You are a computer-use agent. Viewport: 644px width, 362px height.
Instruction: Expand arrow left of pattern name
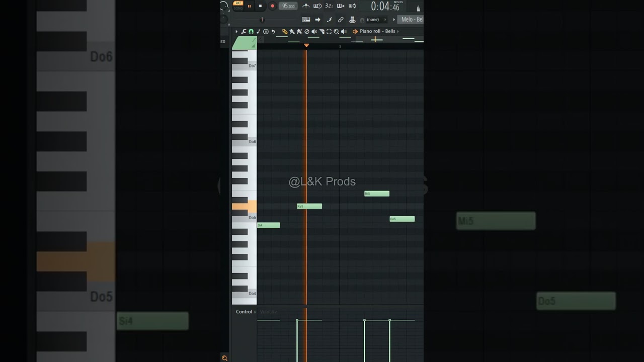394,20
